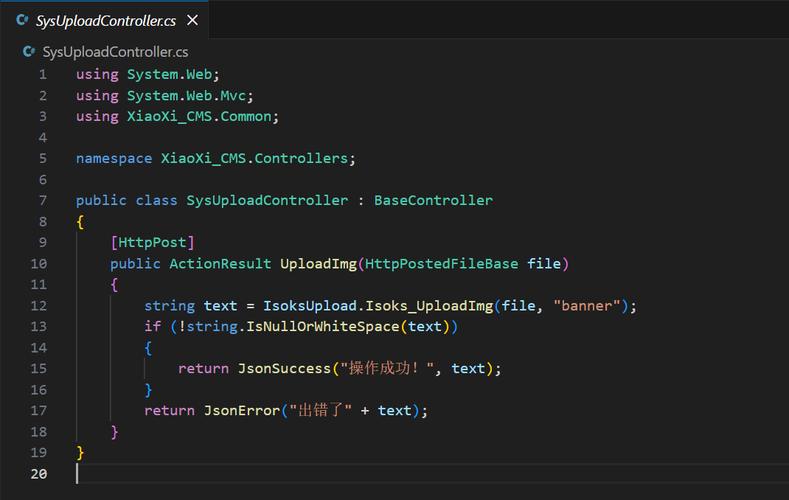Click the JsonError method call
Image resolution: width=789 pixels, height=500 pixels.
point(241,411)
